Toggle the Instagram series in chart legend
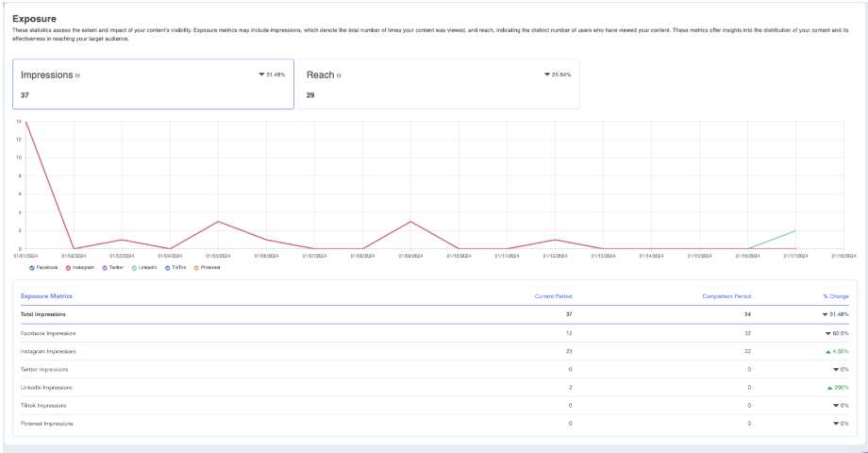 tap(69, 267)
